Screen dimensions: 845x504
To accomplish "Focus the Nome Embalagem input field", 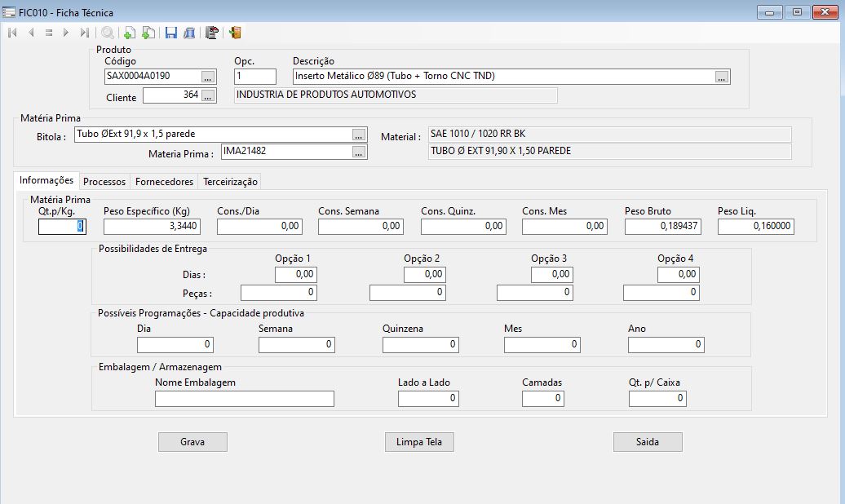I will point(244,399).
